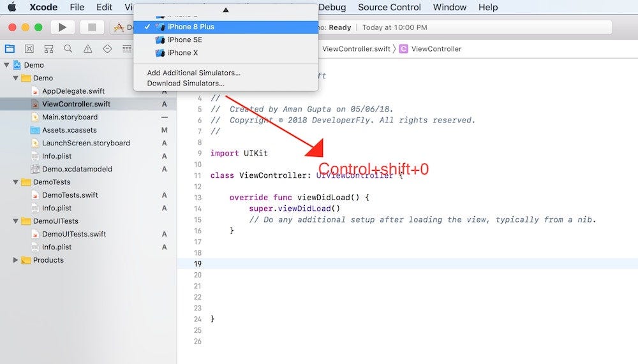Collapse the Demo group folder
638x364 pixels.
point(15,78)
